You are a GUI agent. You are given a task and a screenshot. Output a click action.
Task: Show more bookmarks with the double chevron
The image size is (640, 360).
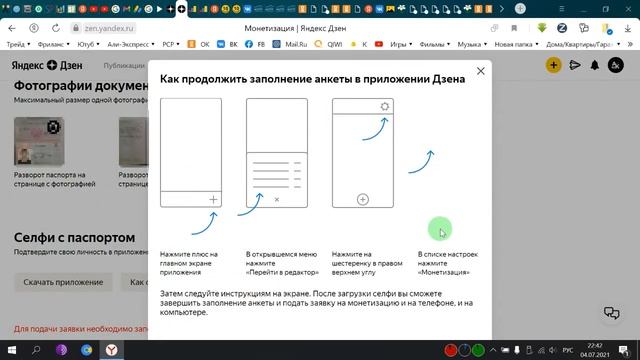(x=630, y=44)
